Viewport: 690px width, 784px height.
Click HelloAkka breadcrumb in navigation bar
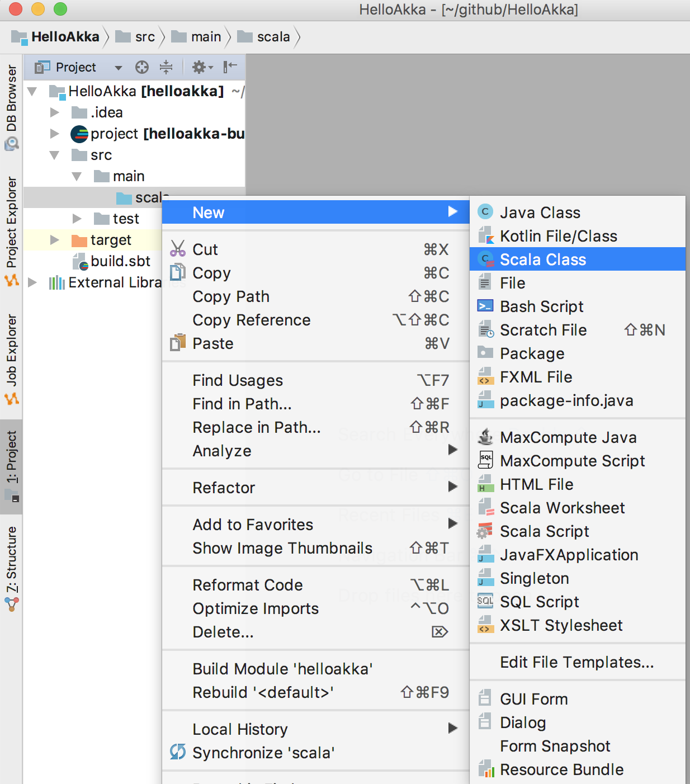click(x=56, y=37)
